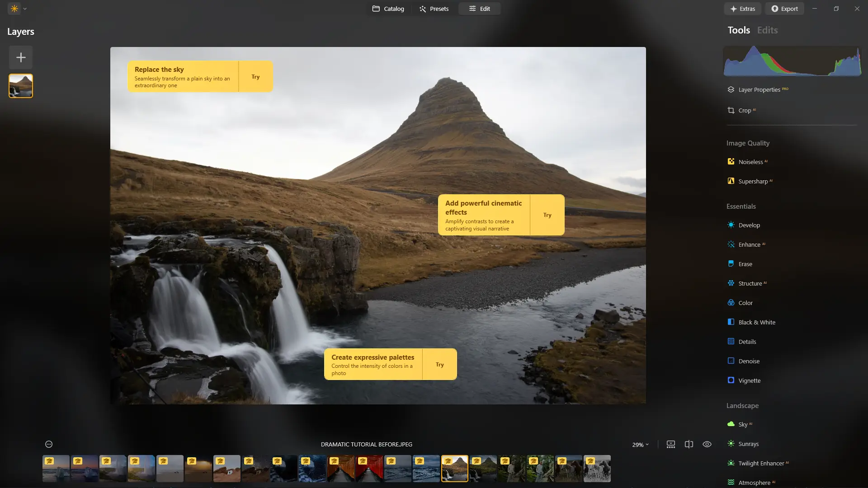Open the Develop tool
This screenshot has width=868, height=488.
749,225
